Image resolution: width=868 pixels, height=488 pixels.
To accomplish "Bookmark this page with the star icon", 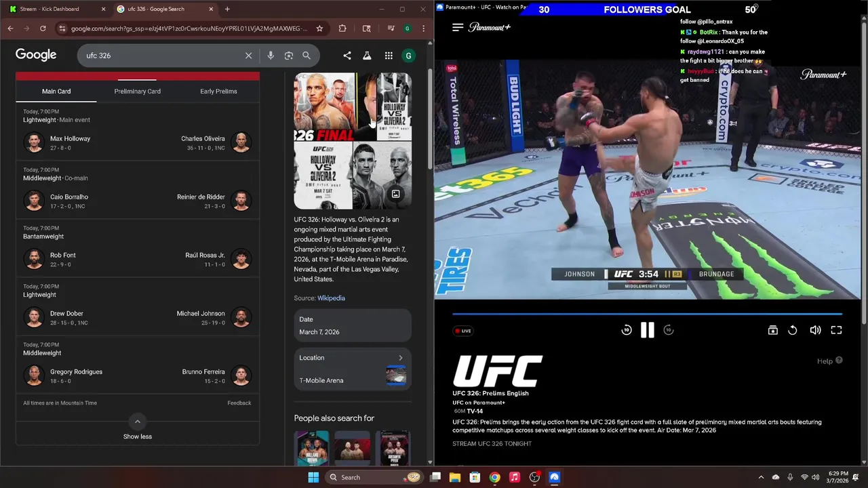I will 319,28.
